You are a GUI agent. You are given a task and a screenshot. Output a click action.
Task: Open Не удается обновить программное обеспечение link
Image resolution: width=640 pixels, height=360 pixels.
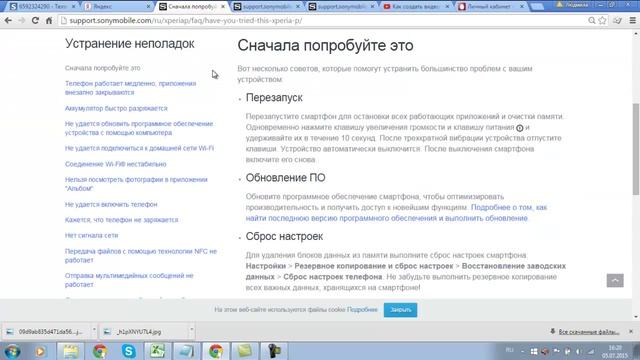tap(139, 128)
